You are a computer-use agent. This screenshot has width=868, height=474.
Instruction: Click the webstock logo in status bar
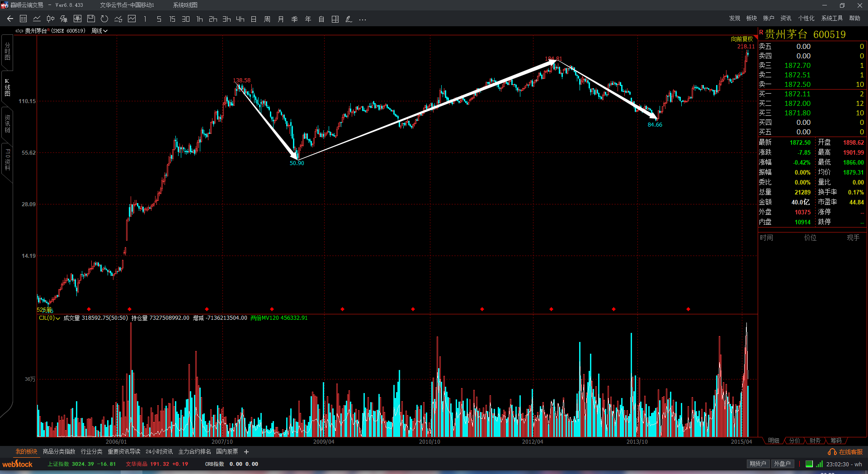click(18, 464)
